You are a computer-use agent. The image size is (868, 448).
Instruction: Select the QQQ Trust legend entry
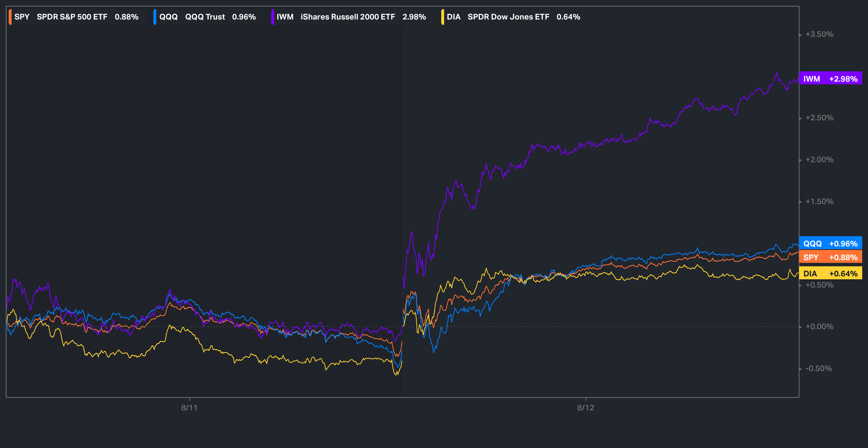pyautogui.click(x=205, y=17)
